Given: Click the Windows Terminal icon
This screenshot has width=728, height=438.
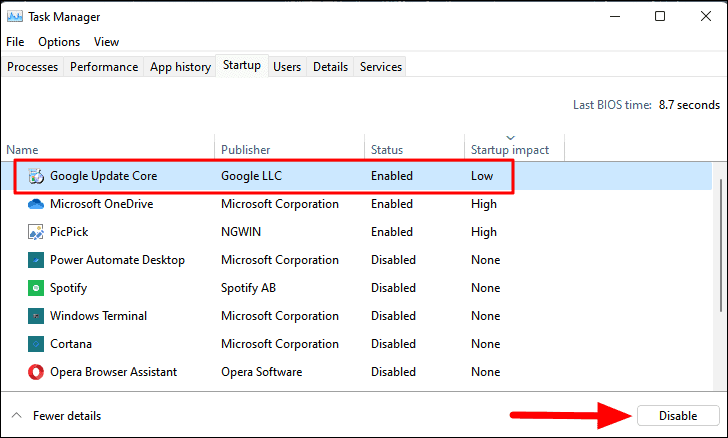Looking at the screenshot, I should tap(36, 316).
